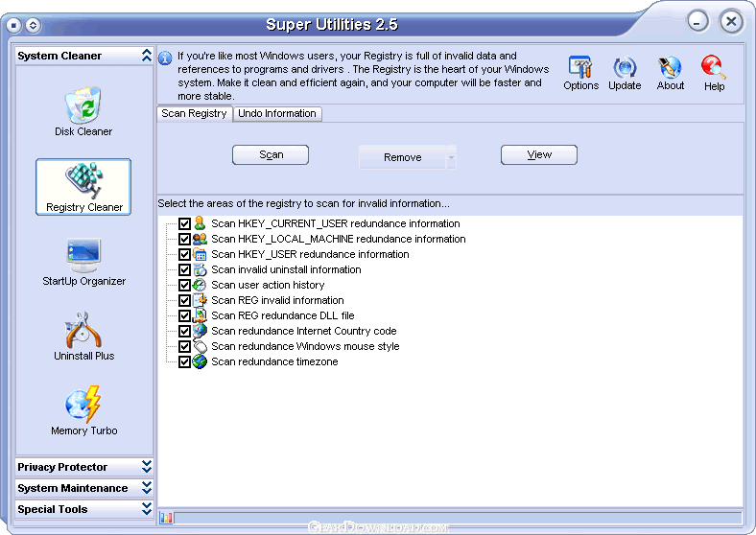This screenshot has height=535, width=756.
Task: Click the Windows mouse style icon
Action: point(200,346)
